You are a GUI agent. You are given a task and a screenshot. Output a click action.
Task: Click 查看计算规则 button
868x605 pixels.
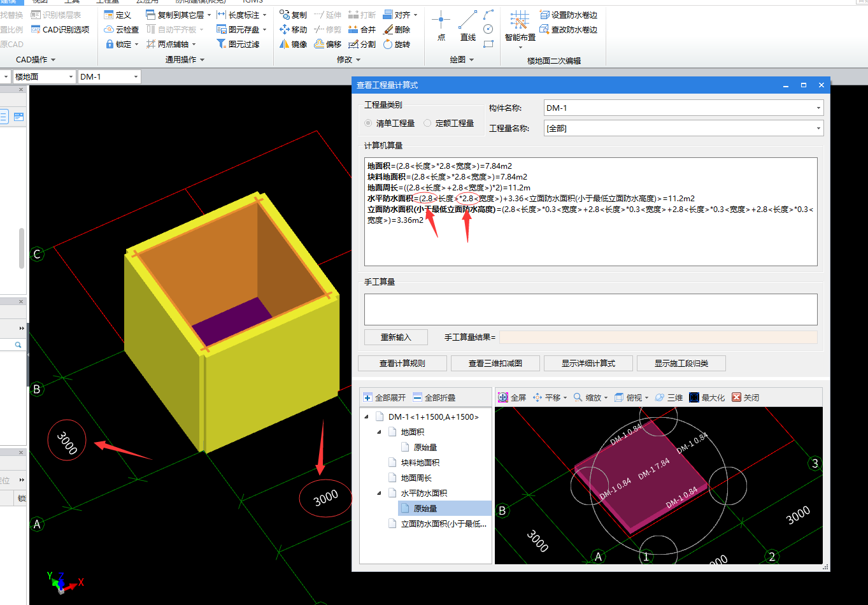pos(402,363)
